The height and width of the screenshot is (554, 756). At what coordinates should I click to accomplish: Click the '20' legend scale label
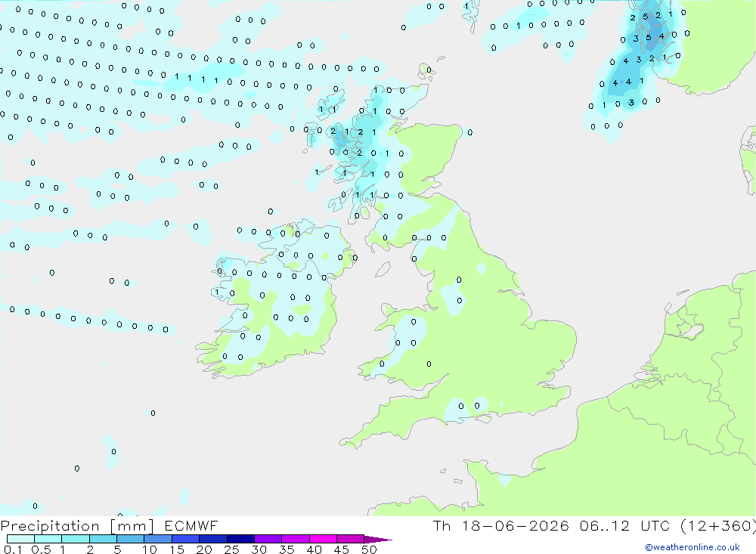point(204,549)
